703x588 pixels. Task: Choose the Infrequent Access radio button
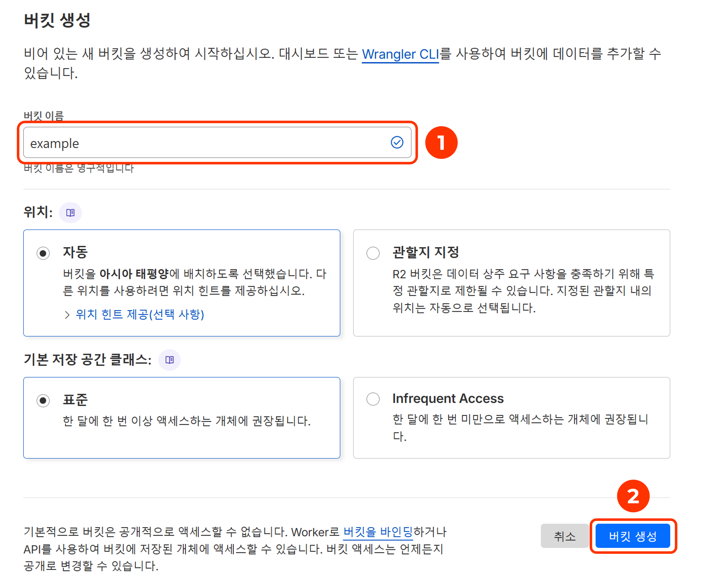click(x=373, y=399)
